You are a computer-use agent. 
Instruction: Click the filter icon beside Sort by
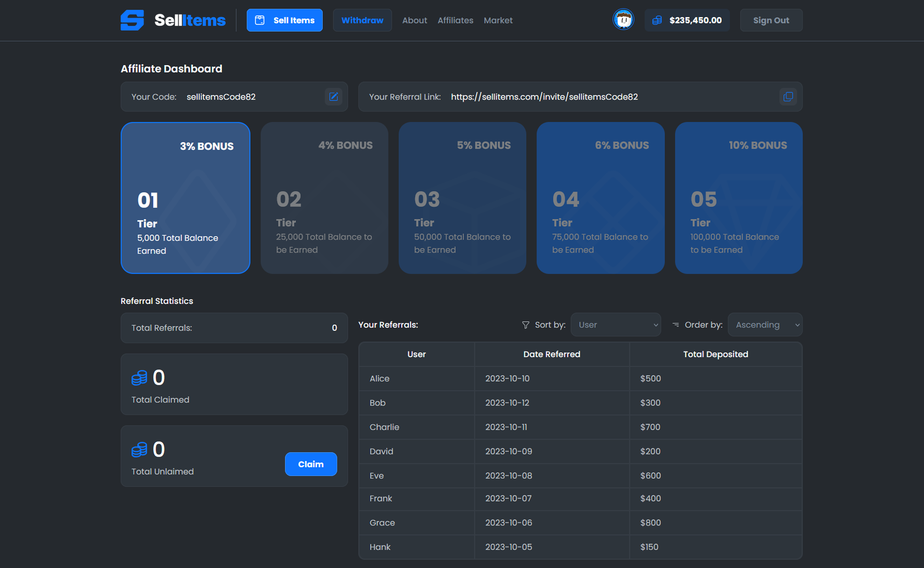[x=526, y=325]
